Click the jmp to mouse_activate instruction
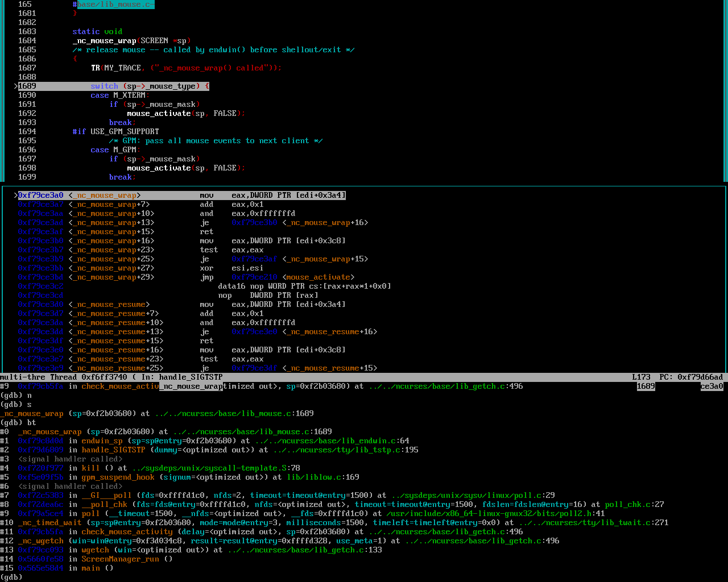Viewport: 728px width, 582px height. click(284, 277)
